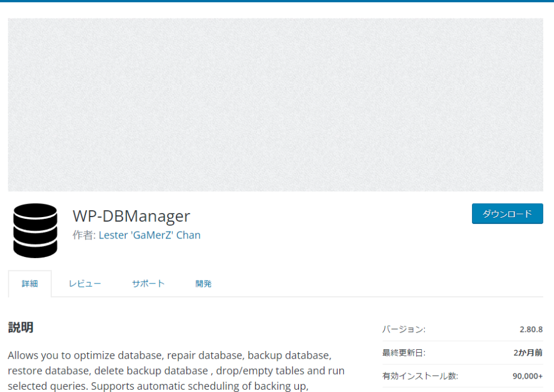554x392 pixels.
Task: Switch to the レビュー tab
Action: click(x=85, y=283)
